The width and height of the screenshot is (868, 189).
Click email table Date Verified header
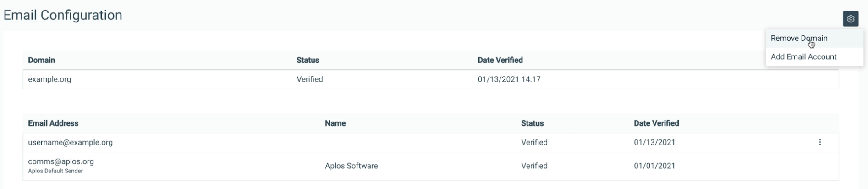click(x=656, y=123)
